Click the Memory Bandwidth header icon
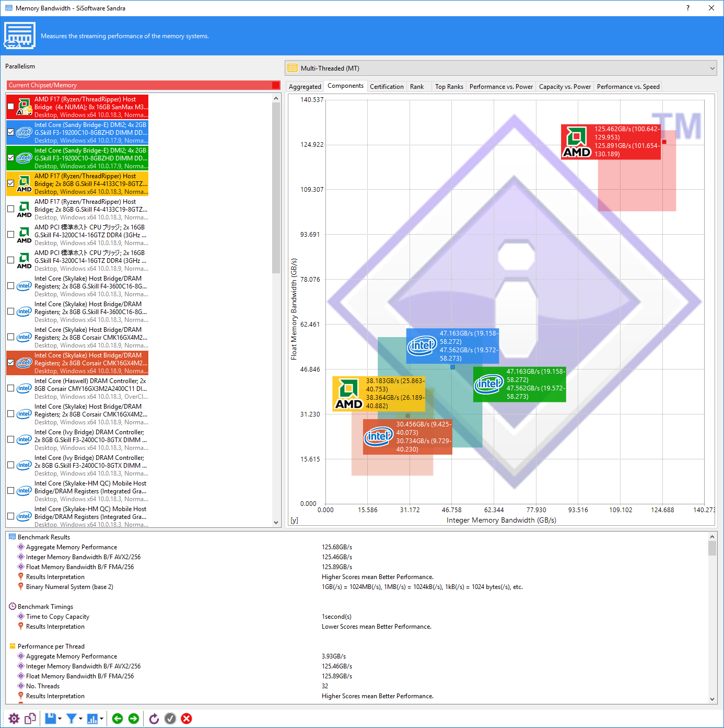Screen dimensions: 724x728 pos(20,36)
